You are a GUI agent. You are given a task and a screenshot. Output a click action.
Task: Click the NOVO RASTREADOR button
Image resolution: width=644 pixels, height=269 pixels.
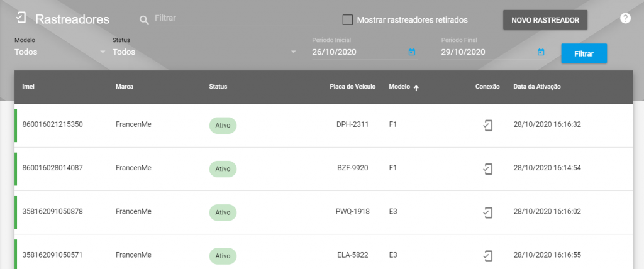pyautogui.click(x=545, y=20)
